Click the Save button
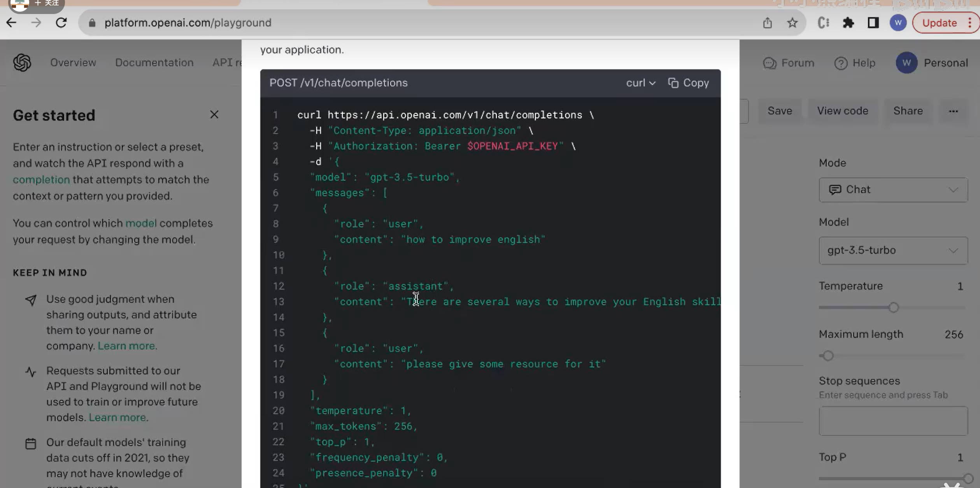980x488 pixels. click(x=780, y=111)
